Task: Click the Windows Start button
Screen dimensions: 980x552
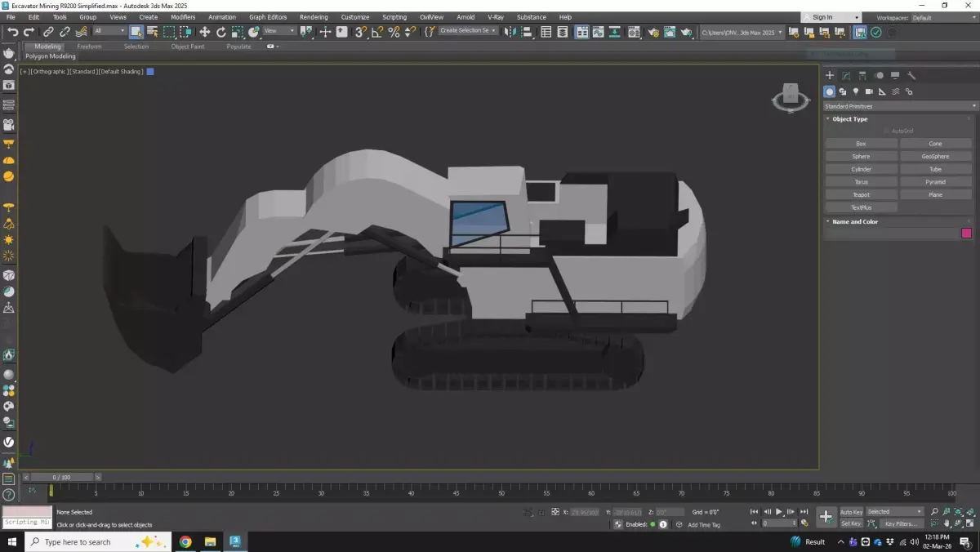Action: 12,541
